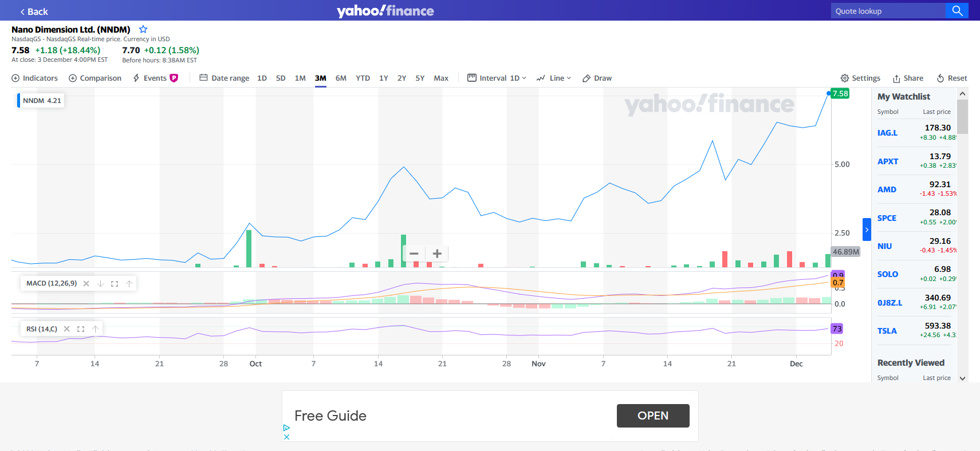Screen dimensions: 980x451
Task: Click the sidebar scrollbar up arrow
Action: (x=962, y=93)
